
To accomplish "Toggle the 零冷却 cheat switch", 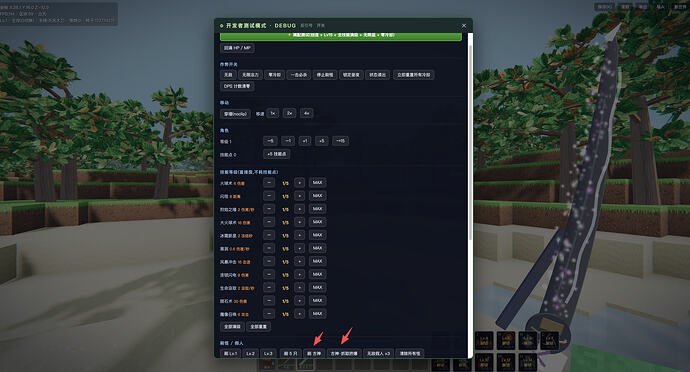I will coord(275,75).
